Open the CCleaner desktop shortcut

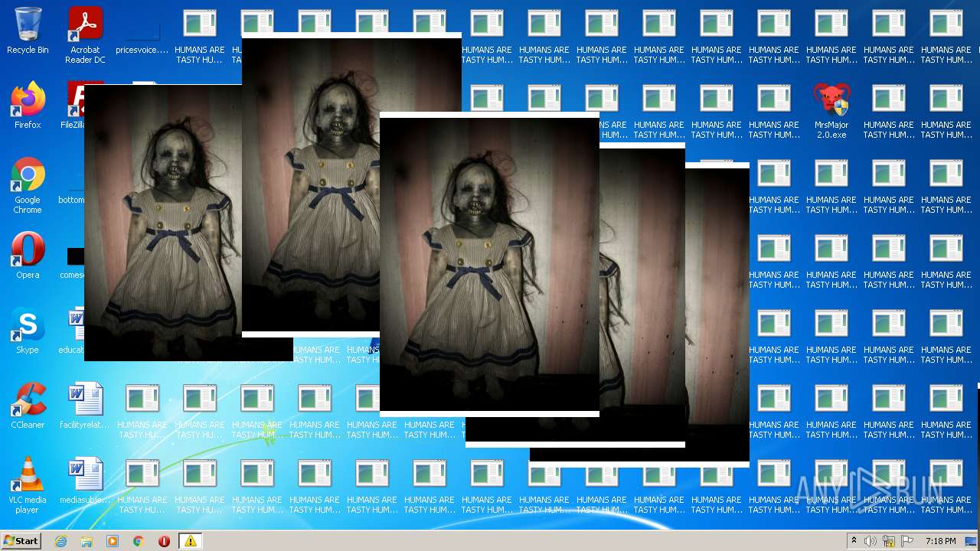pyautogui.click(x=28, y=406)
